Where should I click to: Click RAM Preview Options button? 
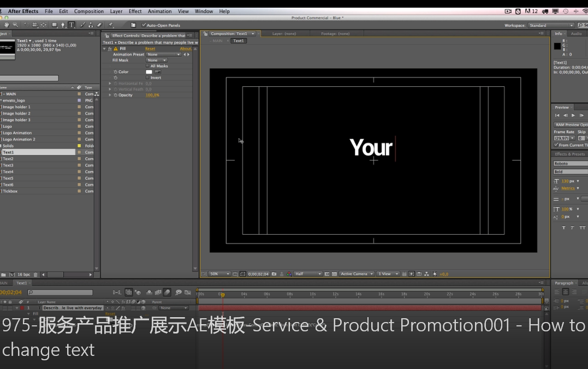coord(571,125)
